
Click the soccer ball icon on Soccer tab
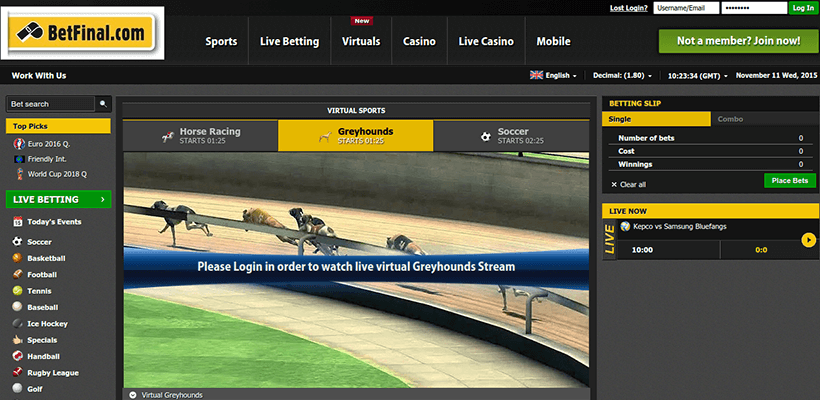click(486, 136)
